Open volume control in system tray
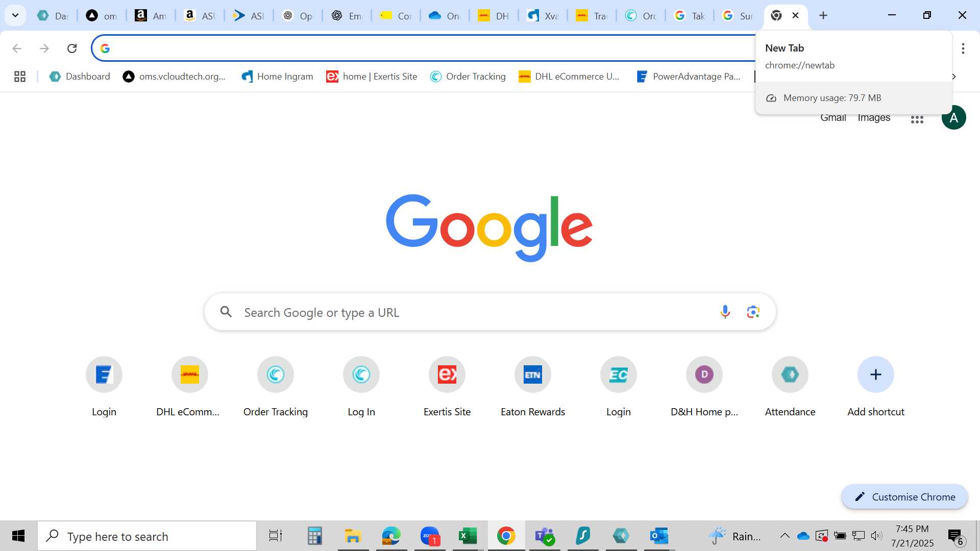 pos(876,536)
